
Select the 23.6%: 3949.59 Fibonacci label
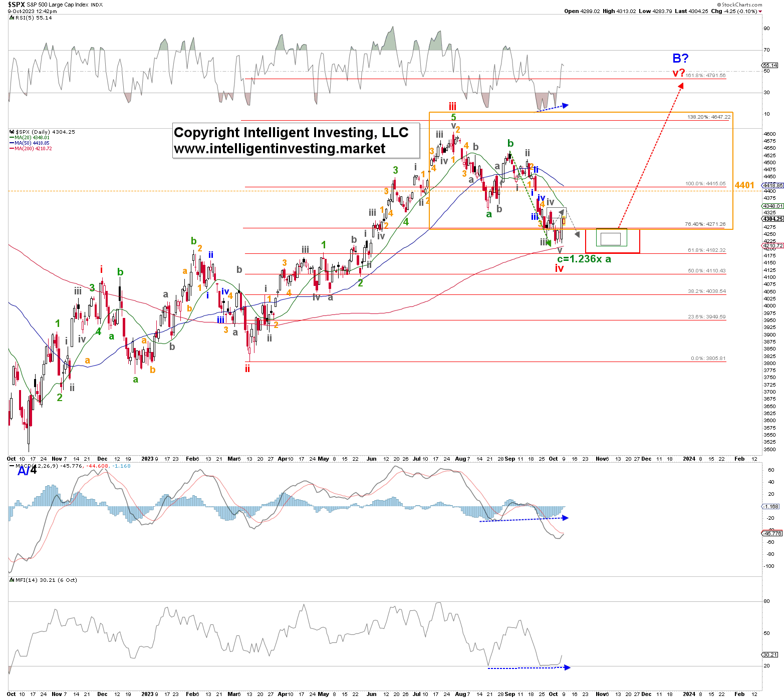point(707,316)
